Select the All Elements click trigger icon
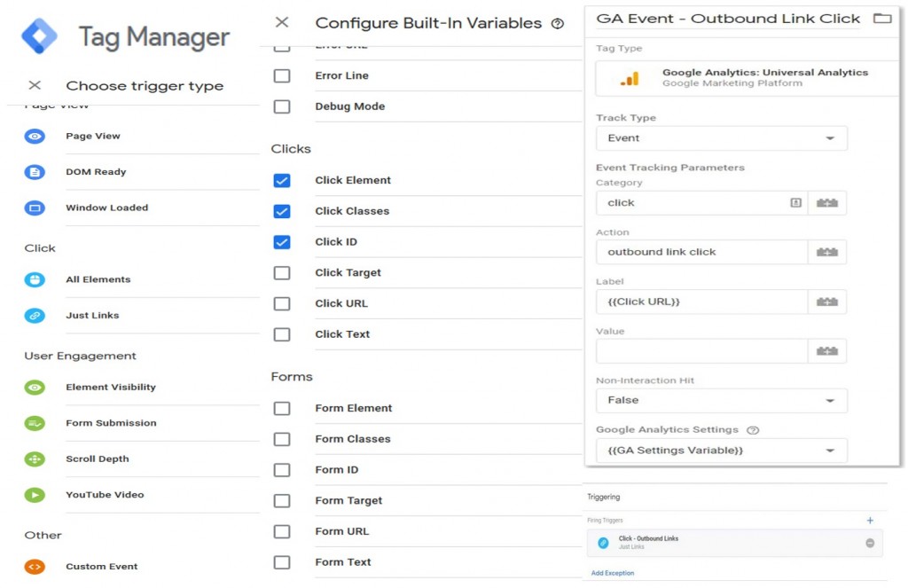Viewport: 908px width, 588px height. (35, 279)
